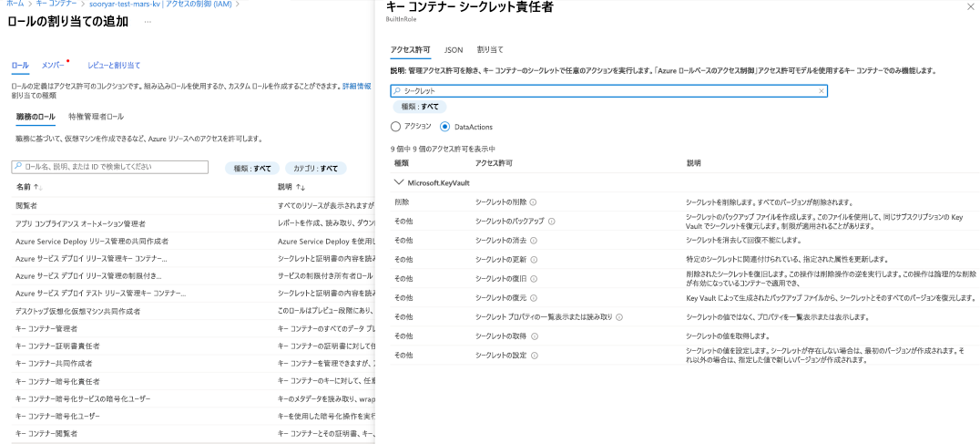This screenshot has height=444, width=980.
Task: Click info icon beside シークレットのバックアップ
Action: (552, 221)
